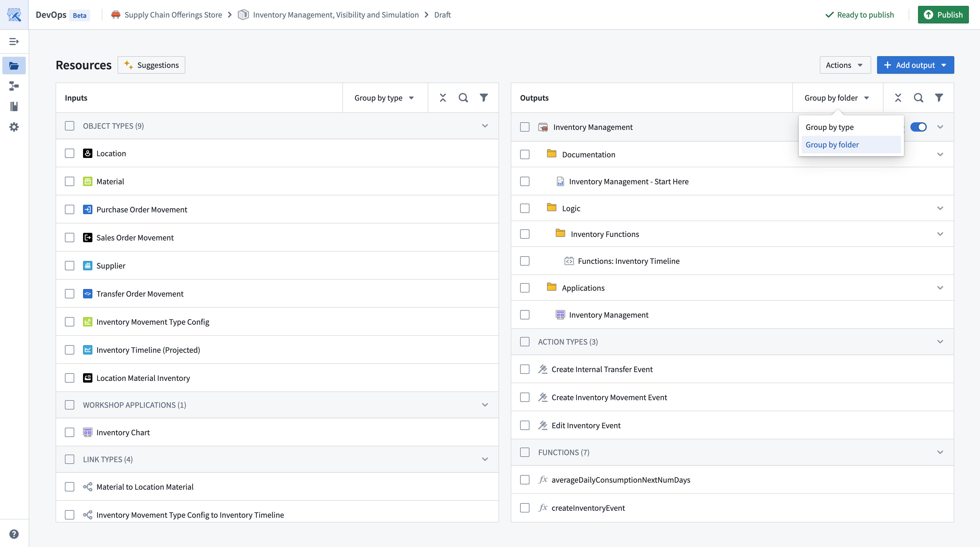980x547 pixels.
Task: Select the Edit Inventory Event checkbox
Action: (524, 425)
